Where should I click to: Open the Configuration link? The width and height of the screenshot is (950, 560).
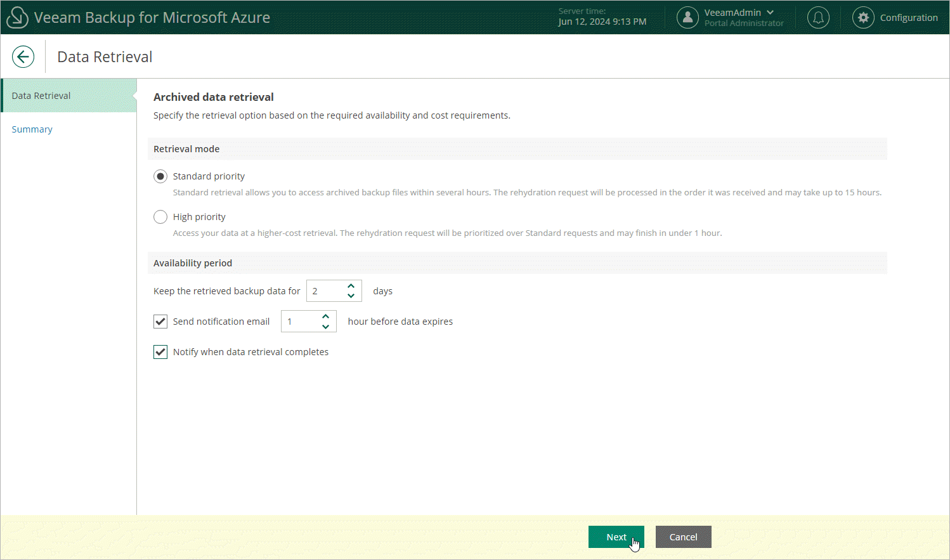pos(909,18)
